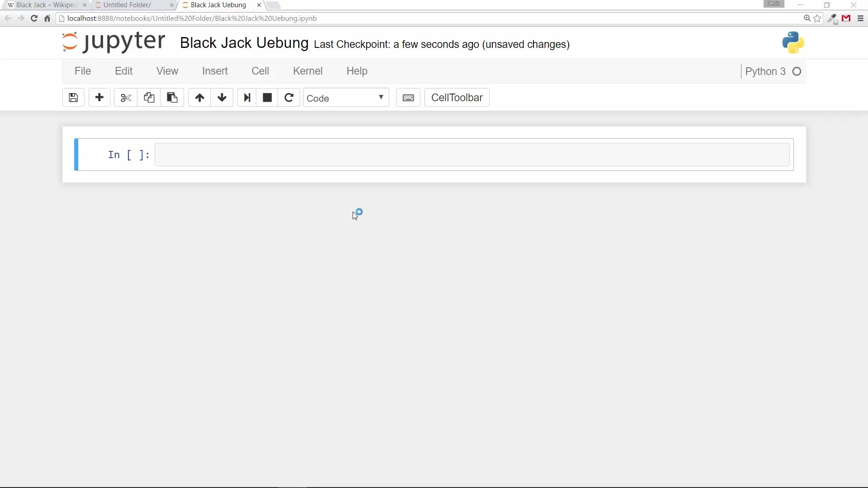Move selected cell down arrow
Screen dimensions: 868x488
[x=222, y=98]
